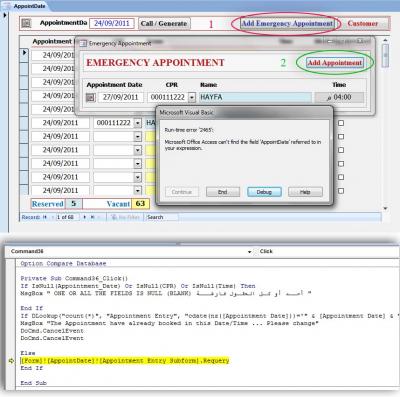Jump to last record in navigation bar
The height and width of the screenshot is (397, 400).
93,217
